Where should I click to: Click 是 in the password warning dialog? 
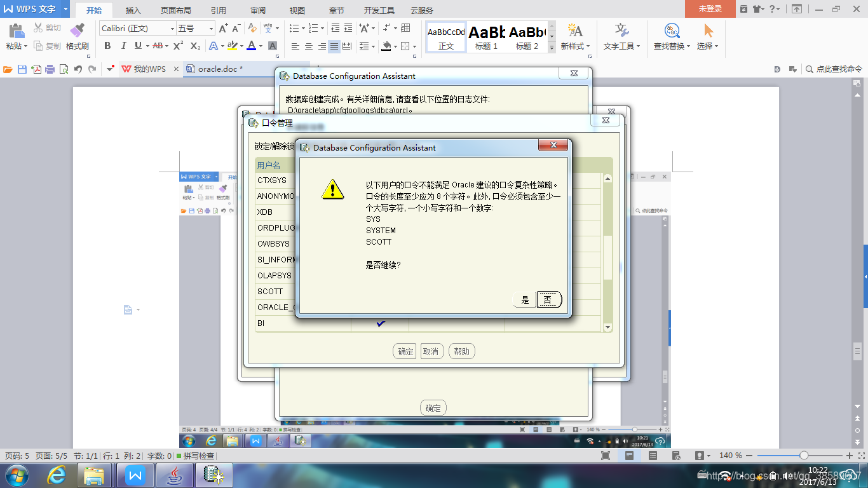tap(525, 300)
